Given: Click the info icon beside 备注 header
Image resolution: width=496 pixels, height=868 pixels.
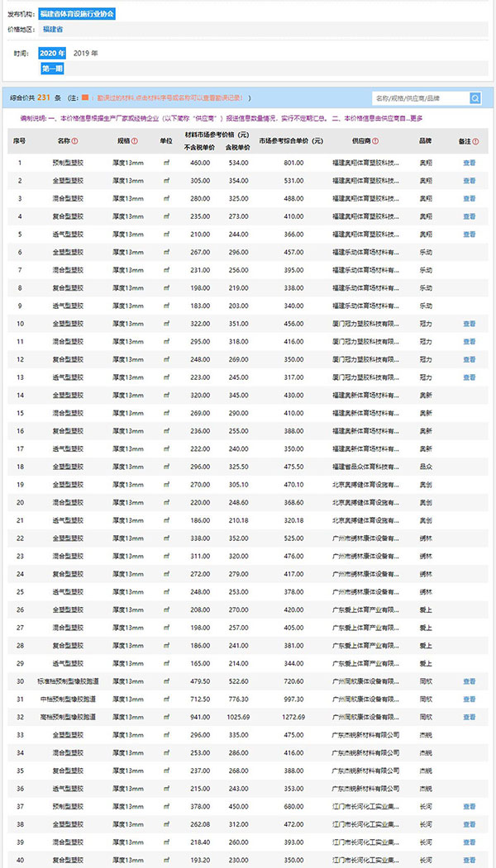Looking at the screenshot, I should coord(476,141).
